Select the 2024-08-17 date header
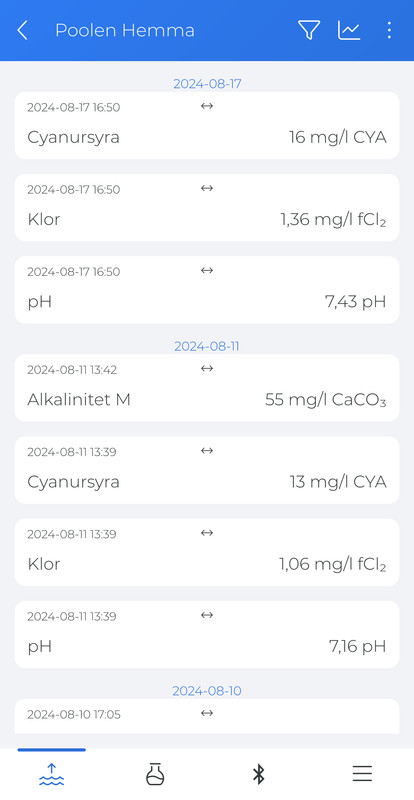The height and width of the screenshot is (800, 414). pos(207,84)
